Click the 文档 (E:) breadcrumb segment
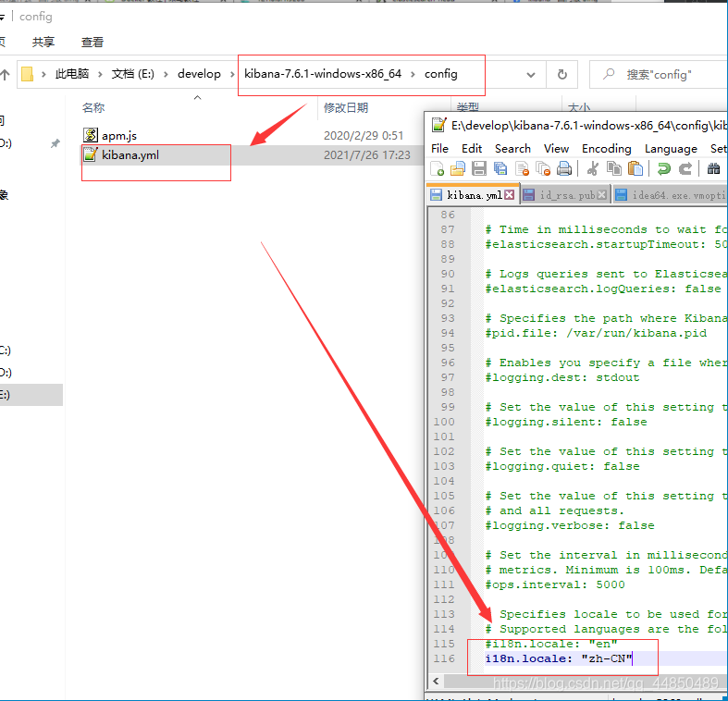 [x=133, y=74]
